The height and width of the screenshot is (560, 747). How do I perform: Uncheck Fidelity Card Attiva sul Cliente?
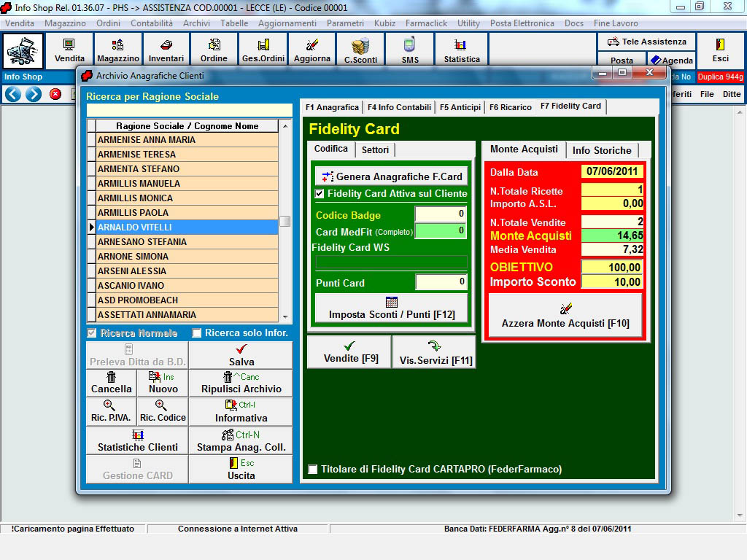(320, 194)
